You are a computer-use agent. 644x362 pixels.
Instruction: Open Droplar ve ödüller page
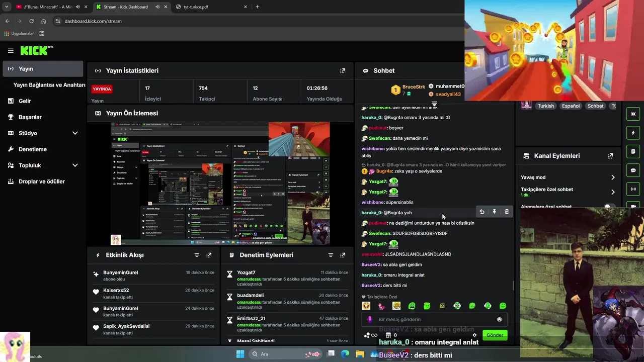pos(43,182)
